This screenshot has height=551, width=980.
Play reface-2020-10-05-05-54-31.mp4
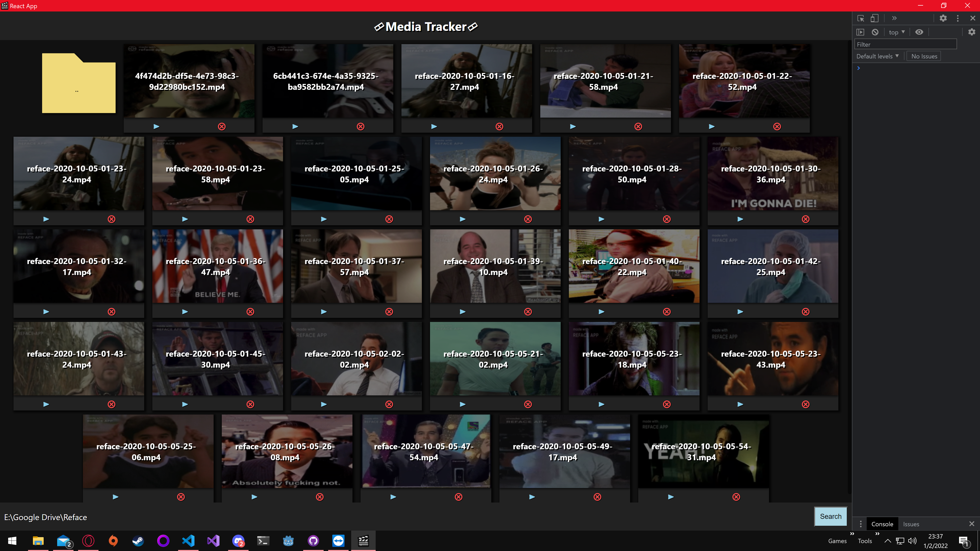click(671, 497)
